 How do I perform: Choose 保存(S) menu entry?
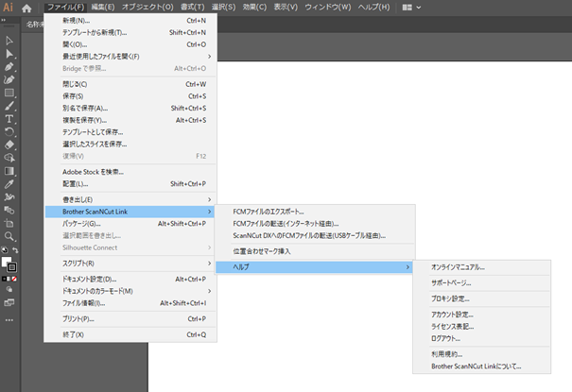tap(131, 96)
